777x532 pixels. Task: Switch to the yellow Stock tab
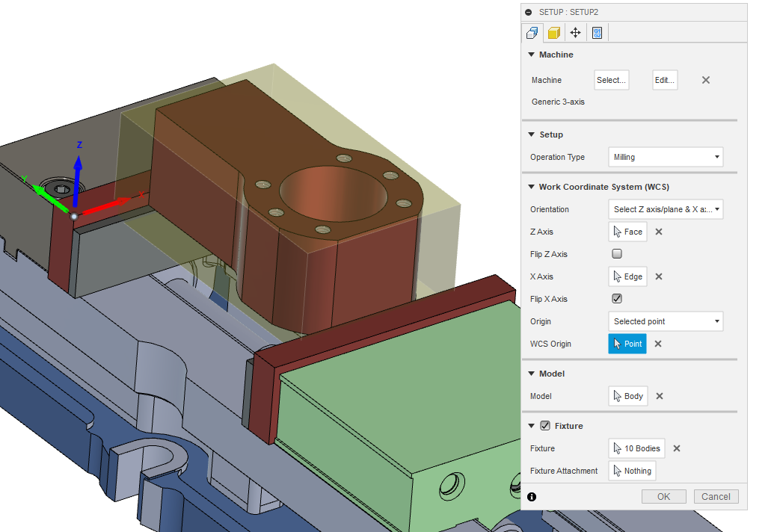(x=553, y=32)
